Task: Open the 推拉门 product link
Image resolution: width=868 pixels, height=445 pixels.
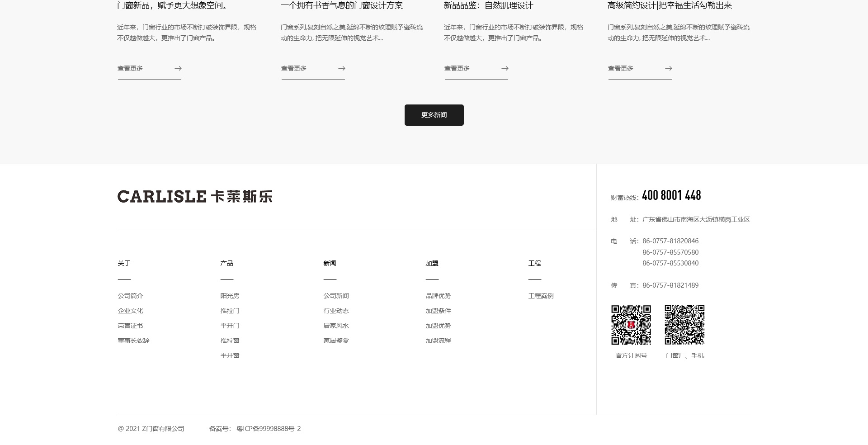Action: (230, 311)
